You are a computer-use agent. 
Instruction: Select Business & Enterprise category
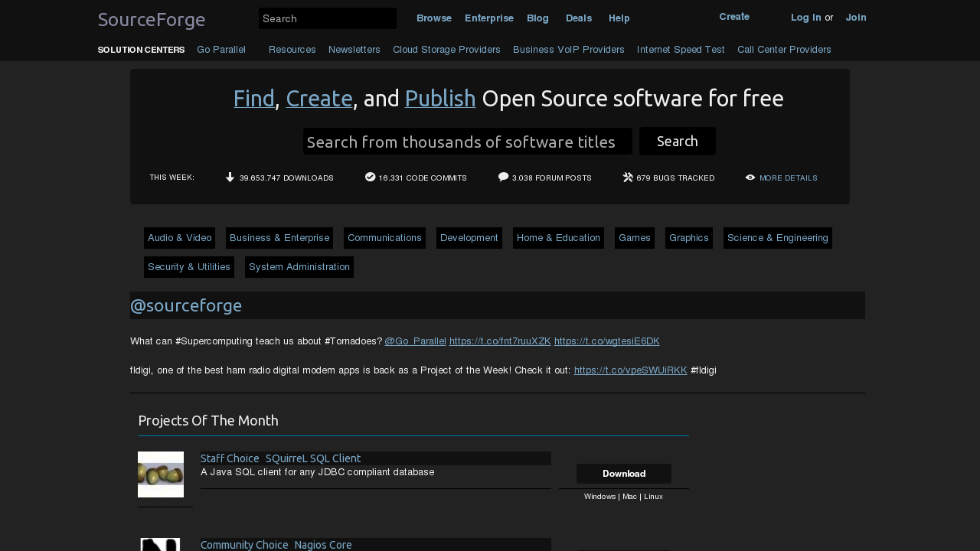click(279, 238)
